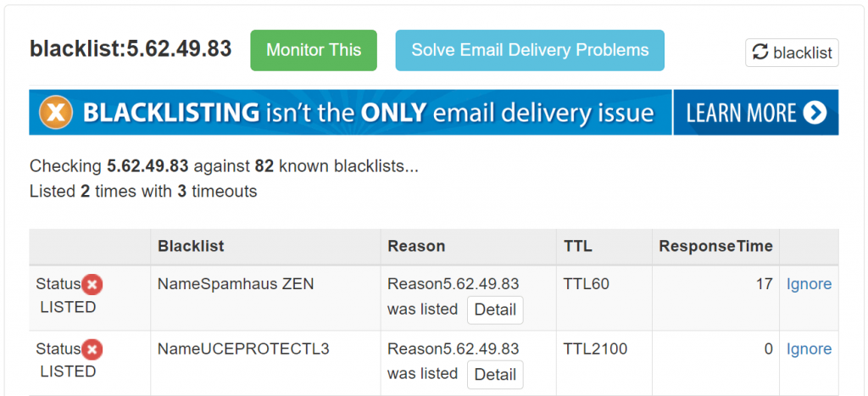Select the Spamhaus ZEN blacklist name
Viewport: 868px width, 396px height.
tap(236, 284)
